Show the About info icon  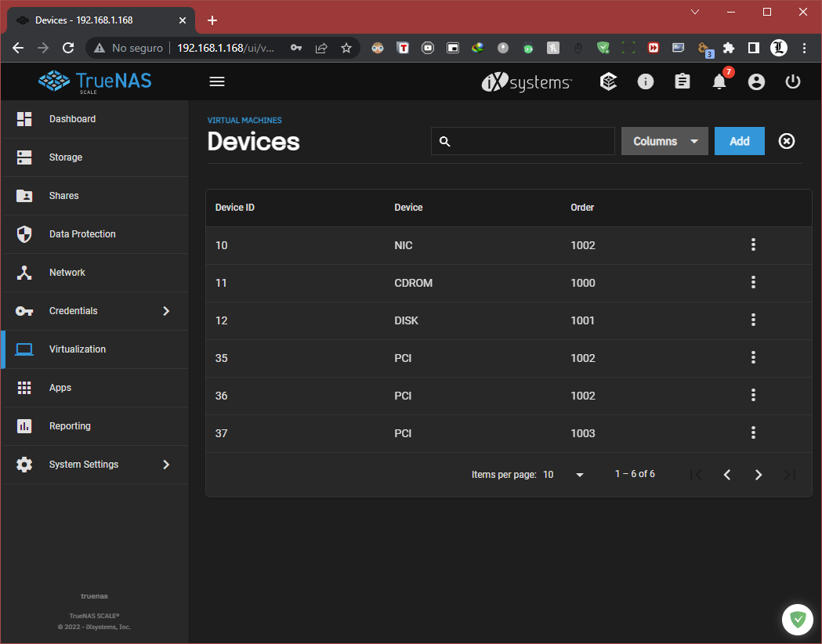click(x=646, y=81)
